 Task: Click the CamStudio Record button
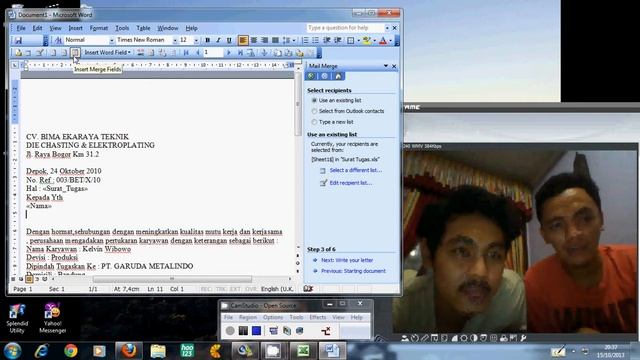pyautogui.click(x=230, y=331)
